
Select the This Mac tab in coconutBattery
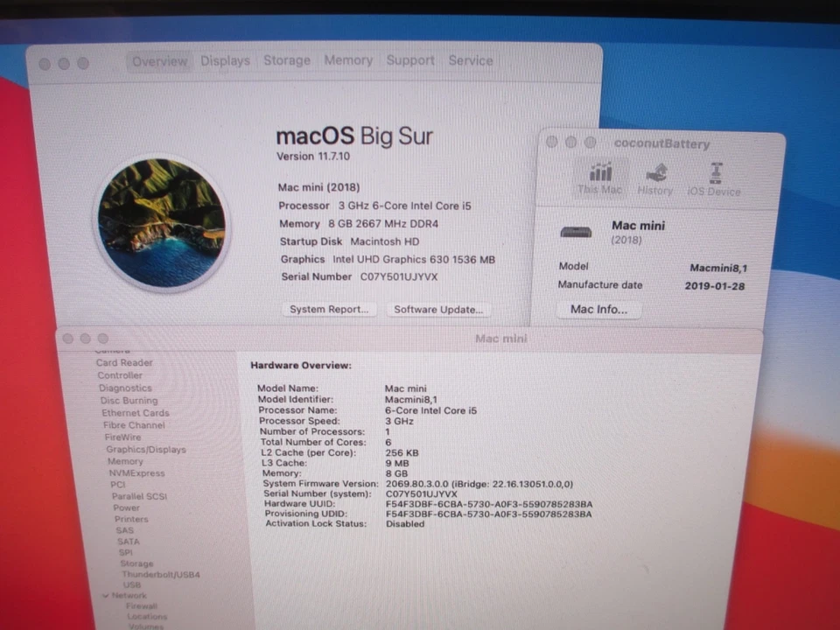[x=599, y=178]
